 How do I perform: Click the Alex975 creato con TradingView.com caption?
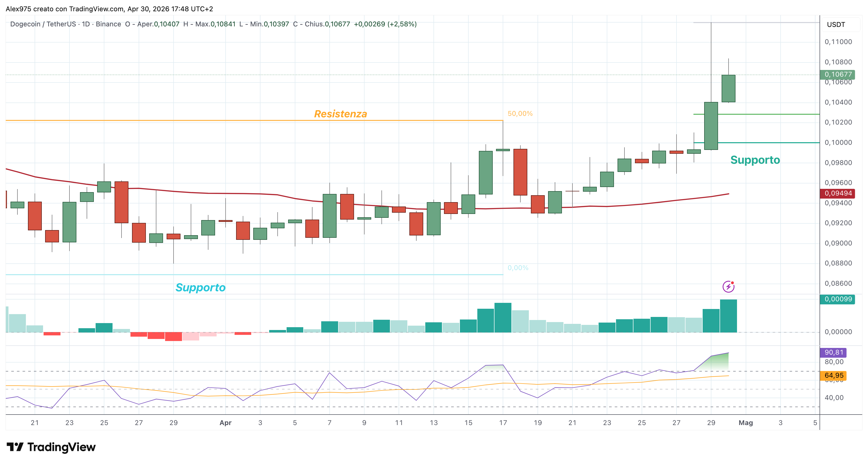109,9
